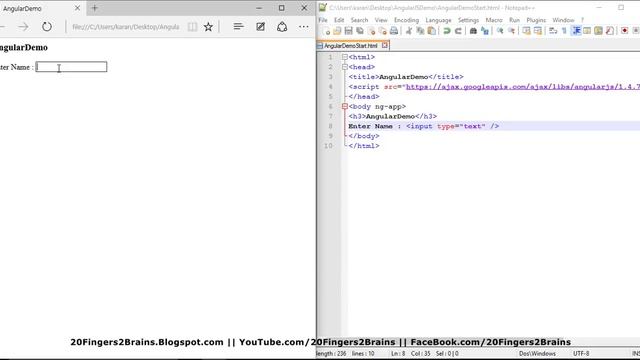Refresh the browser page

(x=47, y=27)
